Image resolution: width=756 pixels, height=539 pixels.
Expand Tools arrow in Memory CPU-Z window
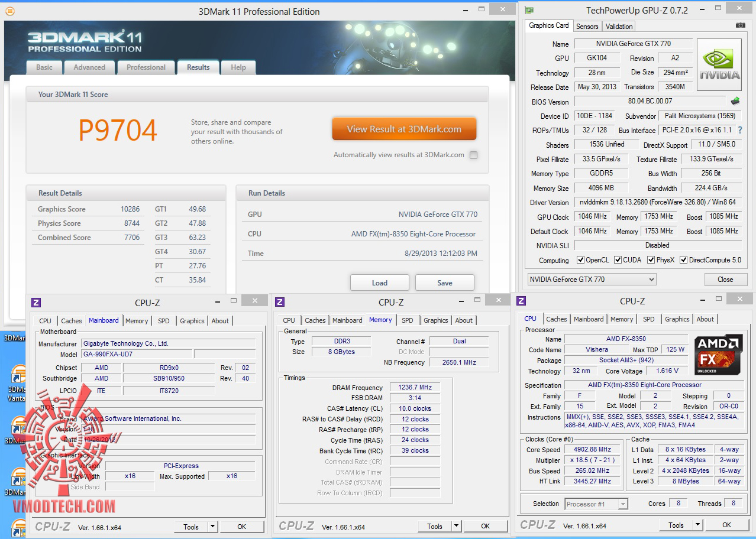[456, 526]
